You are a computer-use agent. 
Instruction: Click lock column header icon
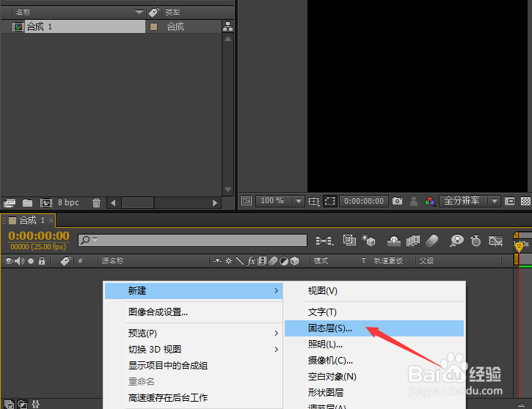[42, 261]
